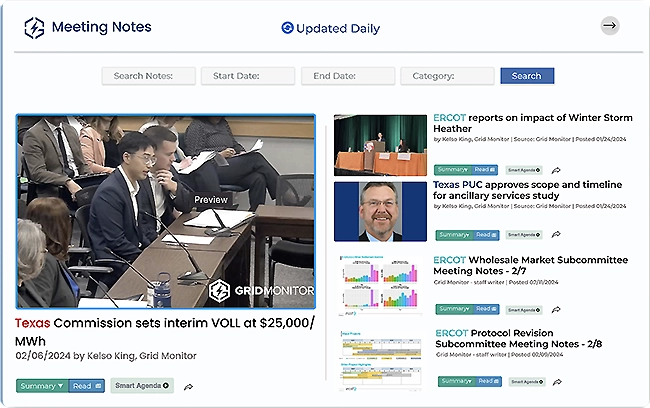This screenshot has width=650, height=408.
Task: Open the Texas PUC portrait thumbnail
Action: click(380, 211)
